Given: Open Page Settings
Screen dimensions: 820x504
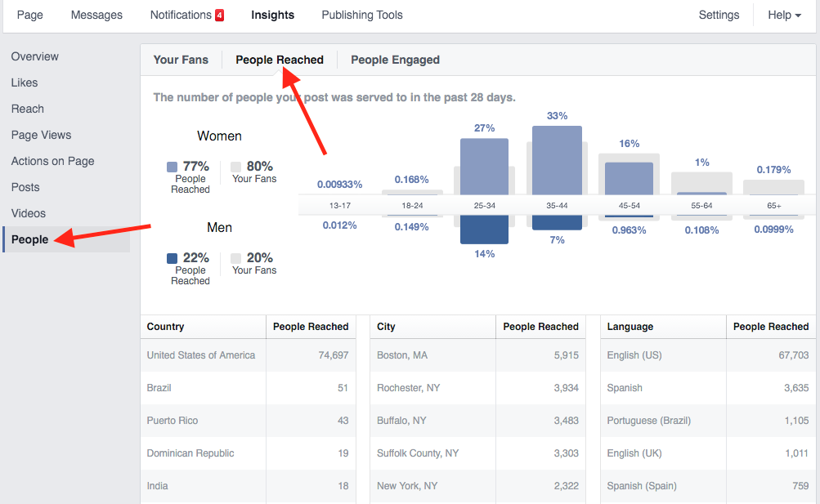Looking at the screenshot, I should (718, 15).
